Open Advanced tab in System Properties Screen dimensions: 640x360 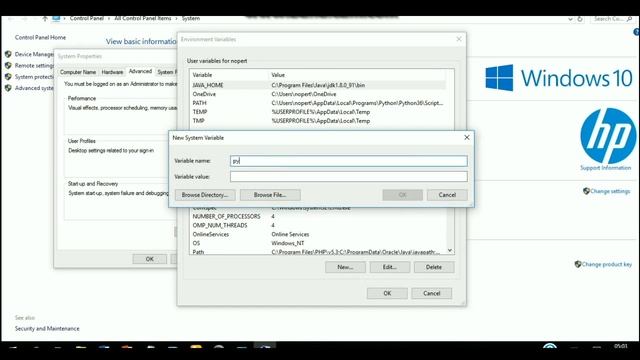pyautogui.click(x=140, y=71)
